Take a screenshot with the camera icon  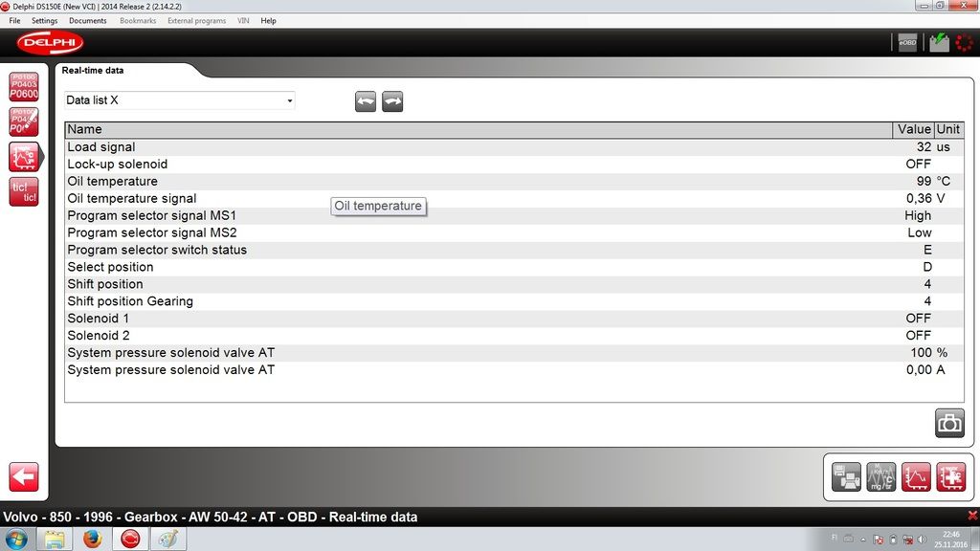click(x=949, y=423)
